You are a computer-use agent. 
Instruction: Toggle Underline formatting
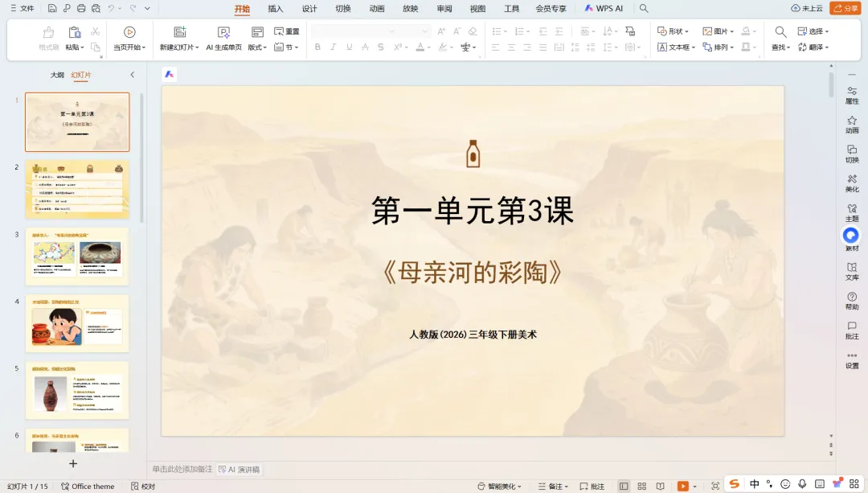350,47
